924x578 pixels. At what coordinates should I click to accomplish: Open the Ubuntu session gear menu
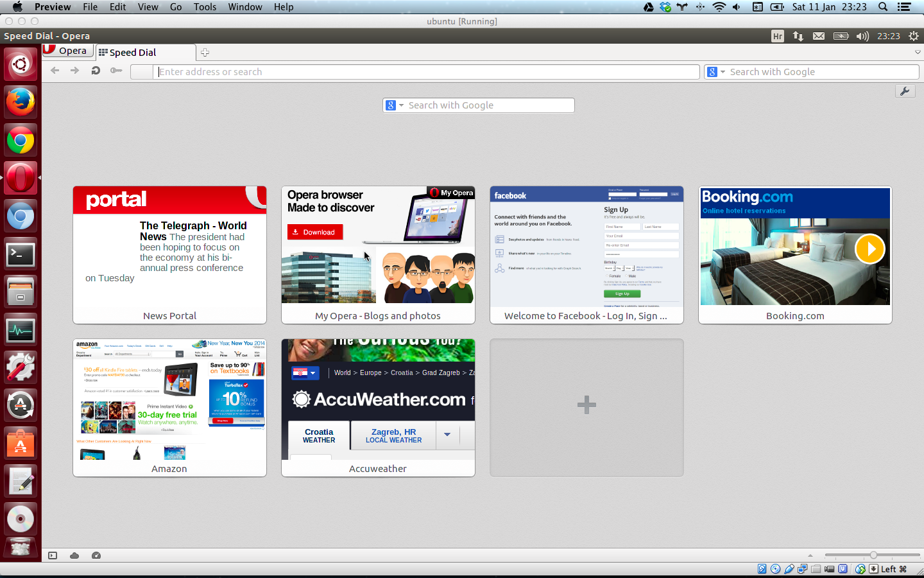pyautogui.click(x=914, y=36)
